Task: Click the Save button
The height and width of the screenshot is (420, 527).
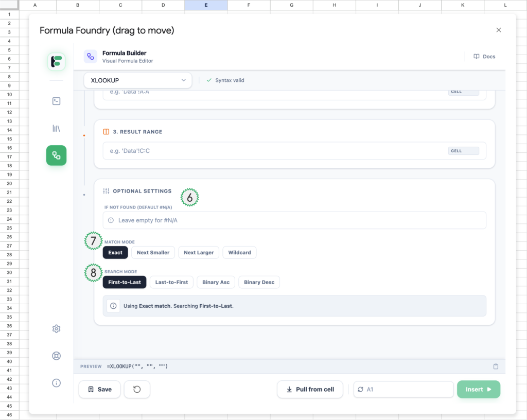Action: pos(99,390)
